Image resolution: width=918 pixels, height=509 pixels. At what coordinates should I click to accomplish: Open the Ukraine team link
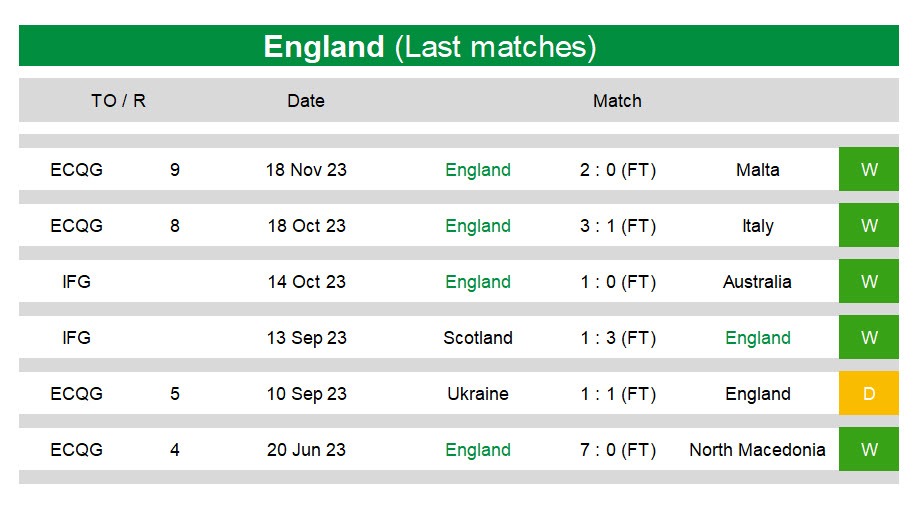pyautogui.click(x=478, y=394)
